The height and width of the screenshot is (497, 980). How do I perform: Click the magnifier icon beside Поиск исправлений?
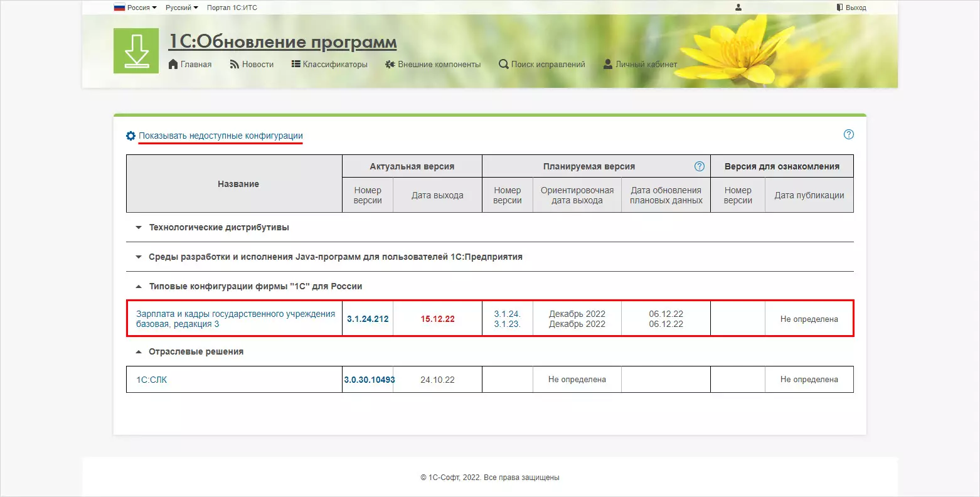(503, 64)
